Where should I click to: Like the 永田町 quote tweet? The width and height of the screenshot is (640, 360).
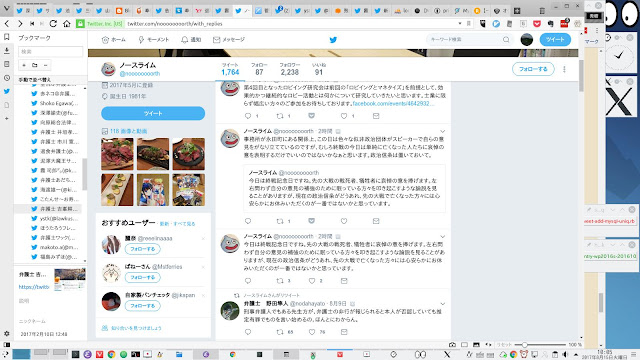coord(344,221)
